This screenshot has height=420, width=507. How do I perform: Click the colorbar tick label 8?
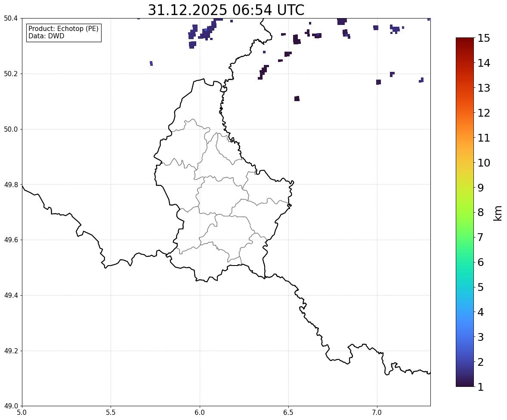pos(481,213)
